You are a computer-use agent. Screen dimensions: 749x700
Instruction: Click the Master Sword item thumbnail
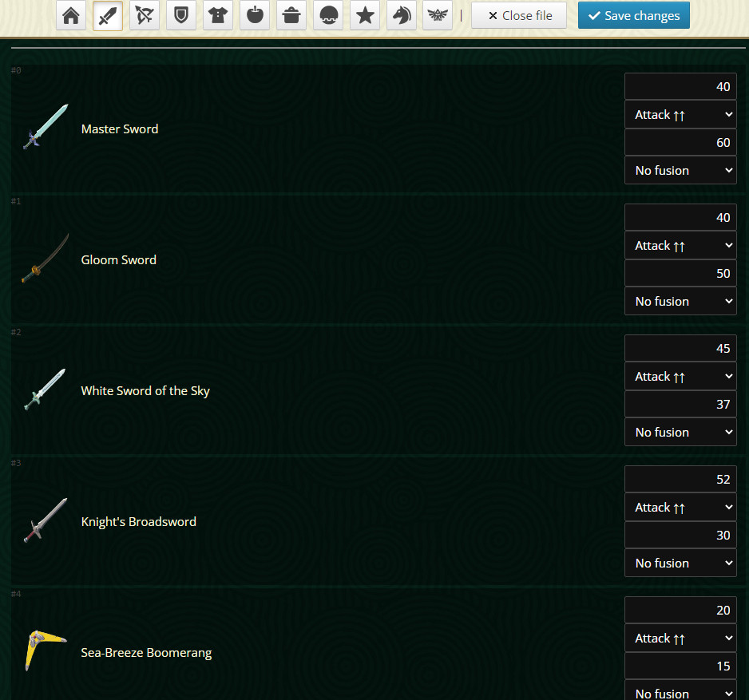click(46, 128)
